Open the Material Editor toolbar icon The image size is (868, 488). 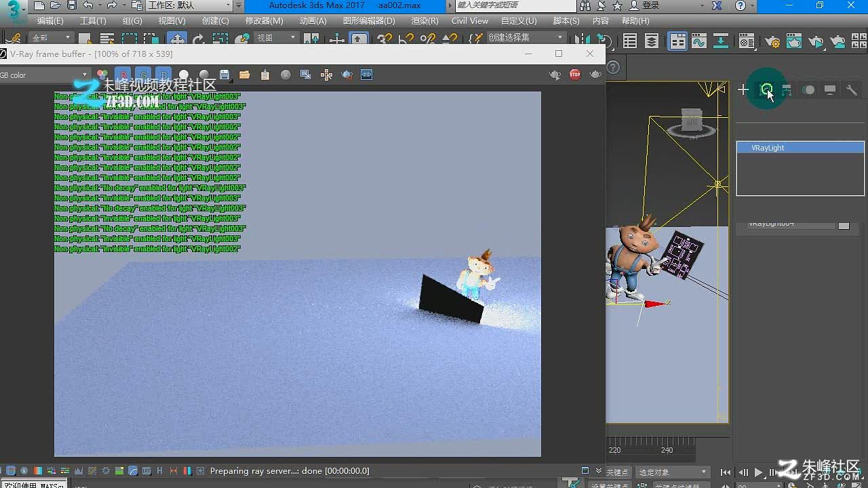(x=747, y=42)
